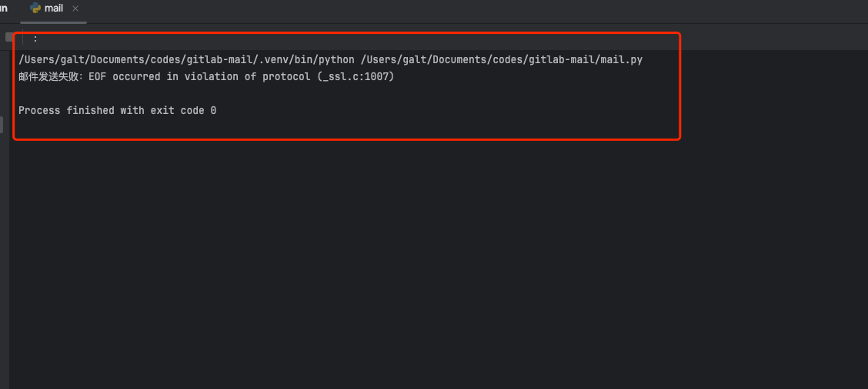Click the left sidebar gutter handle
Image resolution: width=868 pixels, height=389 pixels.
[2, 125]
